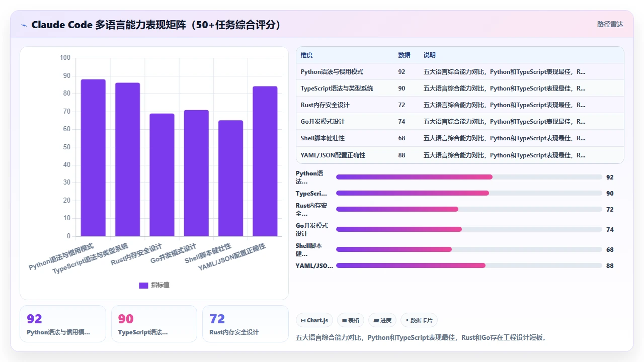Select the Shell脚本健壮性 table cell
Screen dimensions: 644x362
(x=323, y=138)
